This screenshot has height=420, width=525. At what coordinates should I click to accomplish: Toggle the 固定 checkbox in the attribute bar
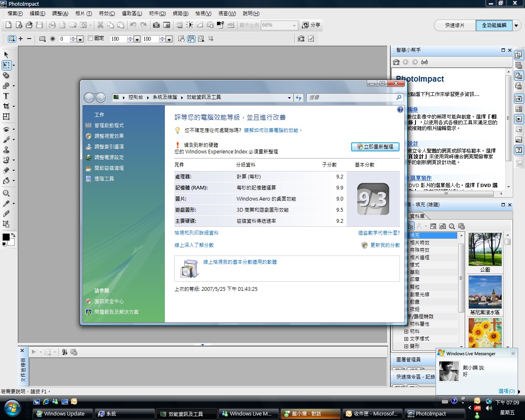(91, 38)
